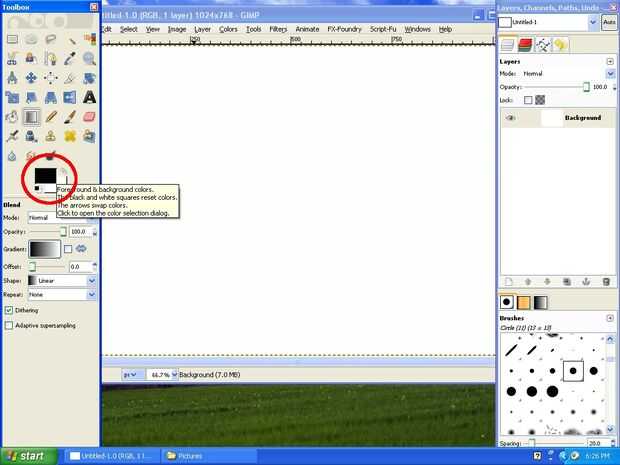Create a new layer button

(509, 282)
